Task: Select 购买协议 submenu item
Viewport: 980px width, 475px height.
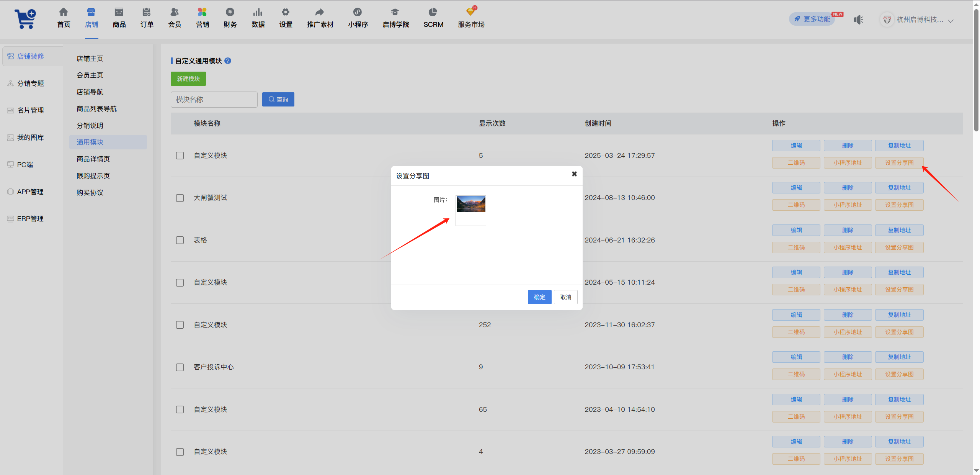Action: [90, 193]
